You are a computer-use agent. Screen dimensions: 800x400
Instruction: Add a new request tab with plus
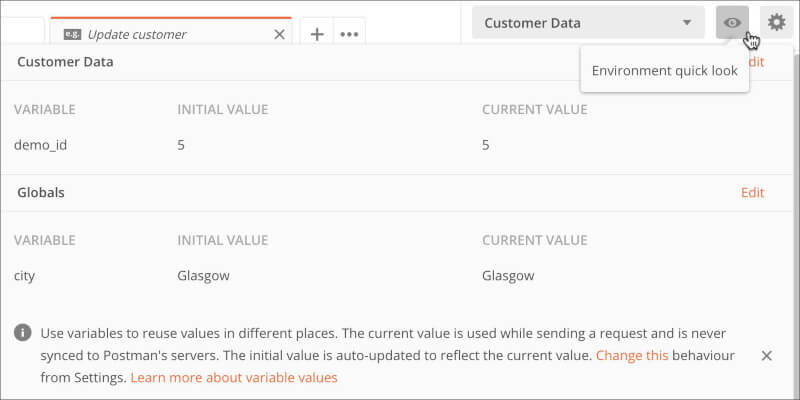point(317,34)
